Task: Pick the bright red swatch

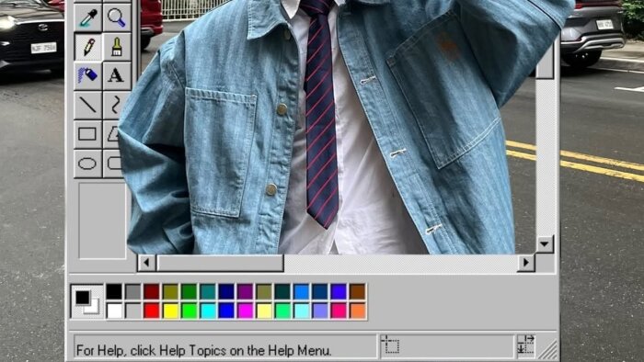Action: 152,311
